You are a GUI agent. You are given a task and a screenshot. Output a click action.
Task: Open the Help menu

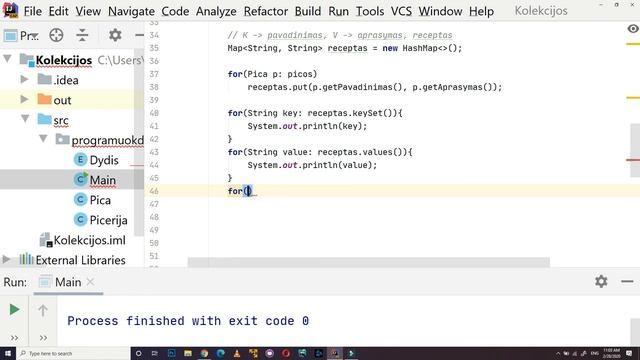coord(481,11)
